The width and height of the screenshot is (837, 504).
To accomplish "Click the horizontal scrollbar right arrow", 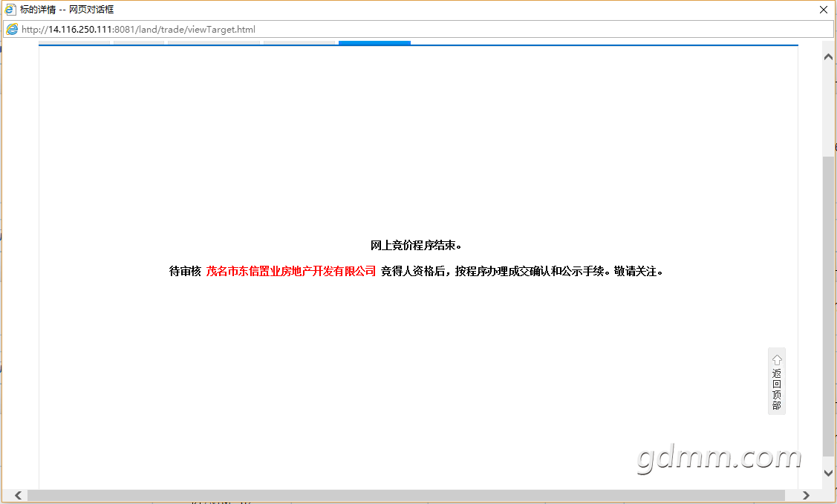I will (x=806, y=496).
